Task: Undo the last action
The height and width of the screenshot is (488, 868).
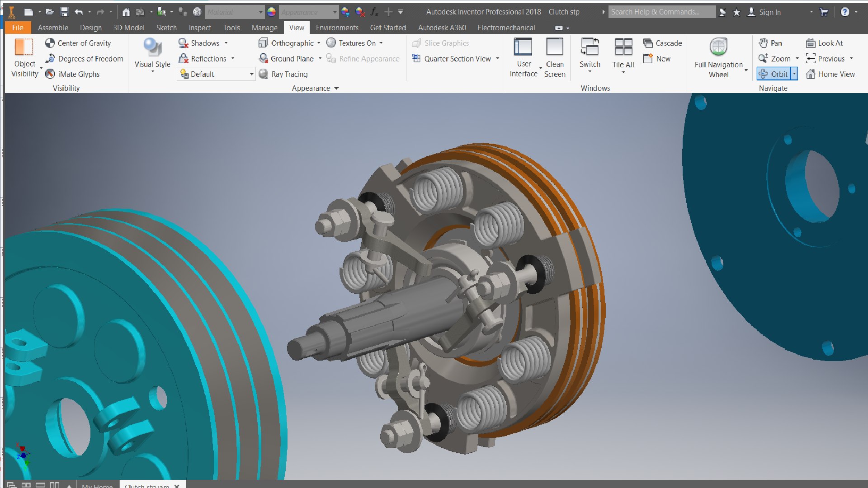Action: click(79, 12)
